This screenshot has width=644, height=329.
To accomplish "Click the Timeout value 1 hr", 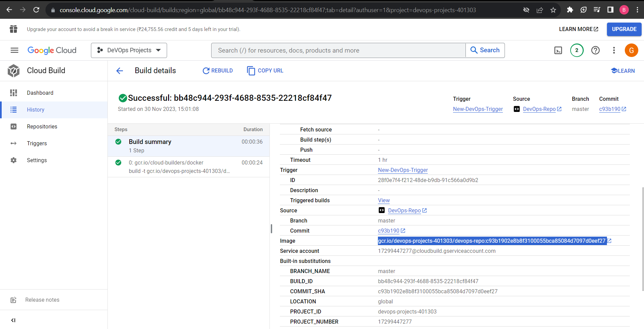I will tap(383, 160).
